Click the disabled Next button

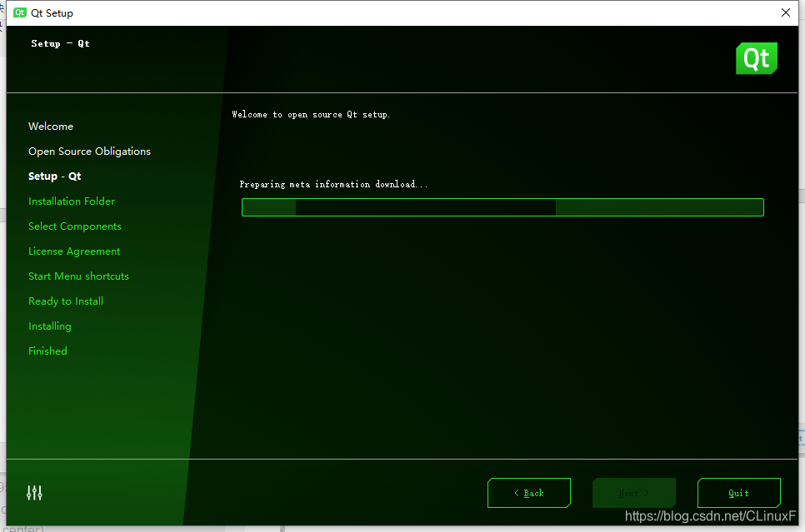633,493
